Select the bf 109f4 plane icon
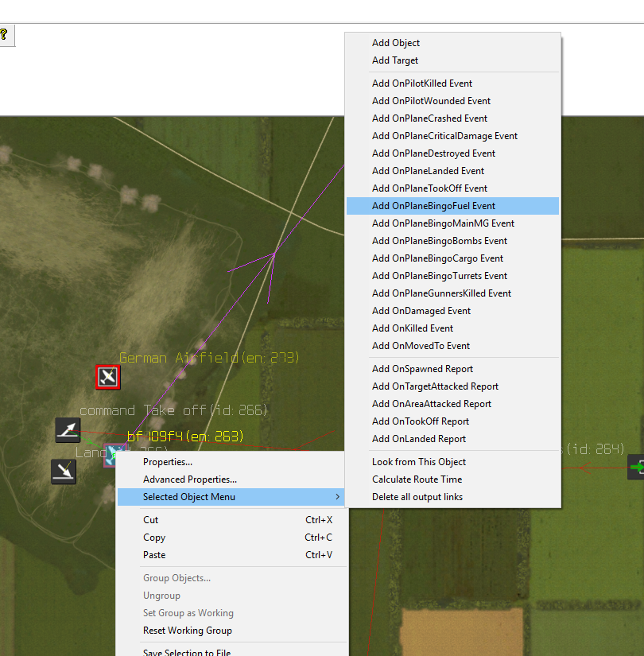 coord(110,455)
